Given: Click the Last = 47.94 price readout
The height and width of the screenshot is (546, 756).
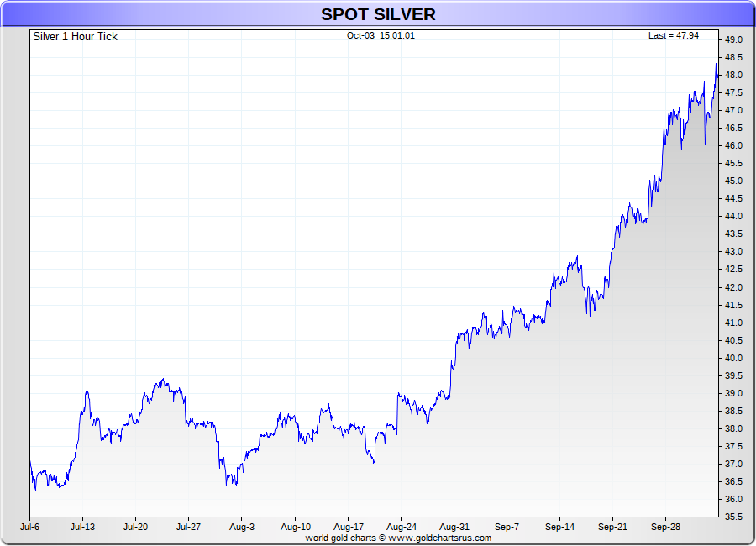Looking at the screenshot, I should (x=674, y=35).
